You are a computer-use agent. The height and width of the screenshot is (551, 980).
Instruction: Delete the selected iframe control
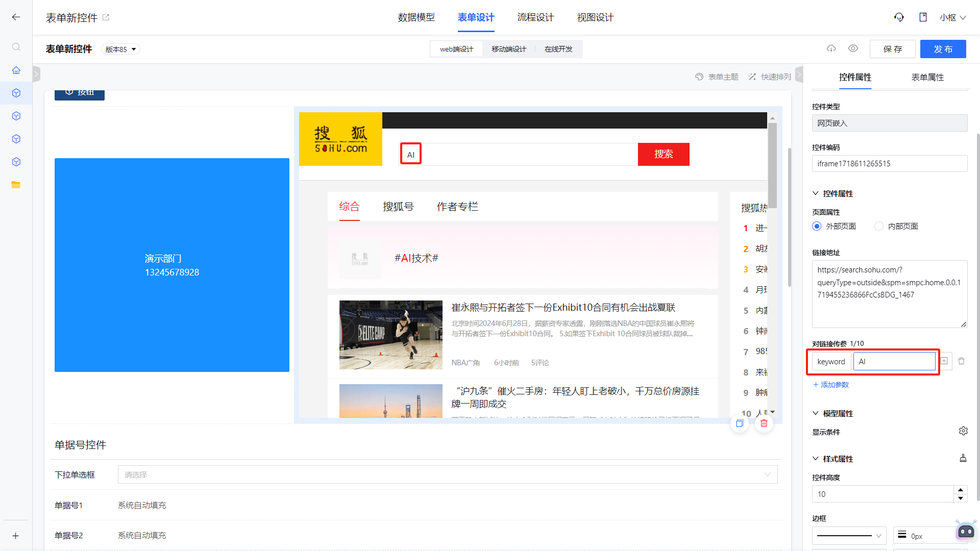point(764,423)
